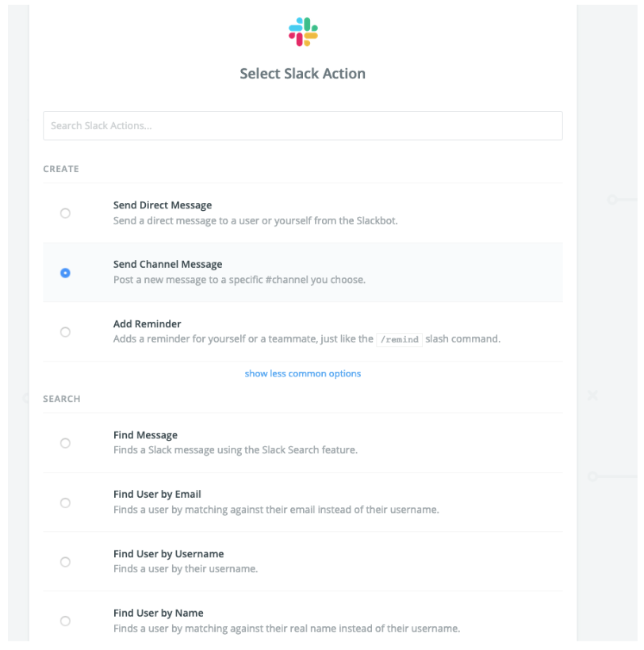Choose the Send Direct Message title
Viewport: 644px width, 650px height.
163,205
